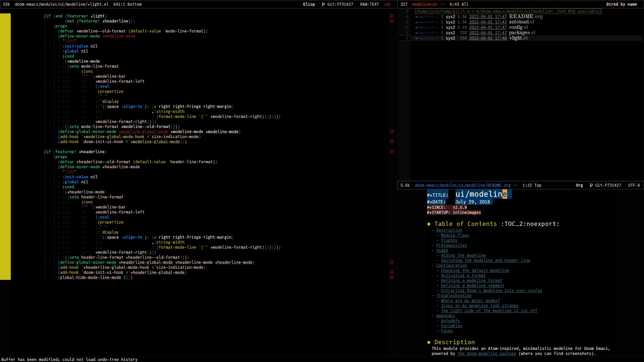Open config.el in the Dired listing
Screen dimensions: 644x362
tap(518, 27)
